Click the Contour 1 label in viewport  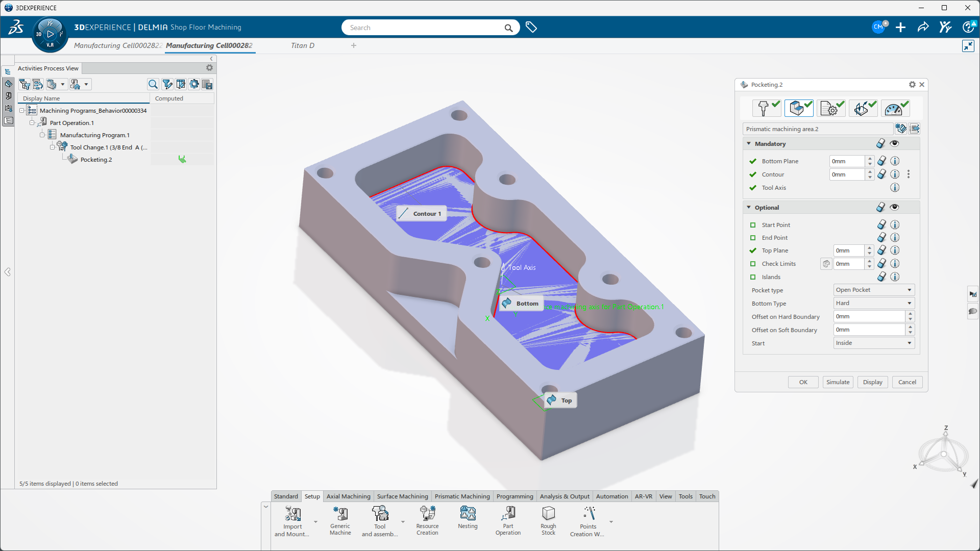[422, 213]
